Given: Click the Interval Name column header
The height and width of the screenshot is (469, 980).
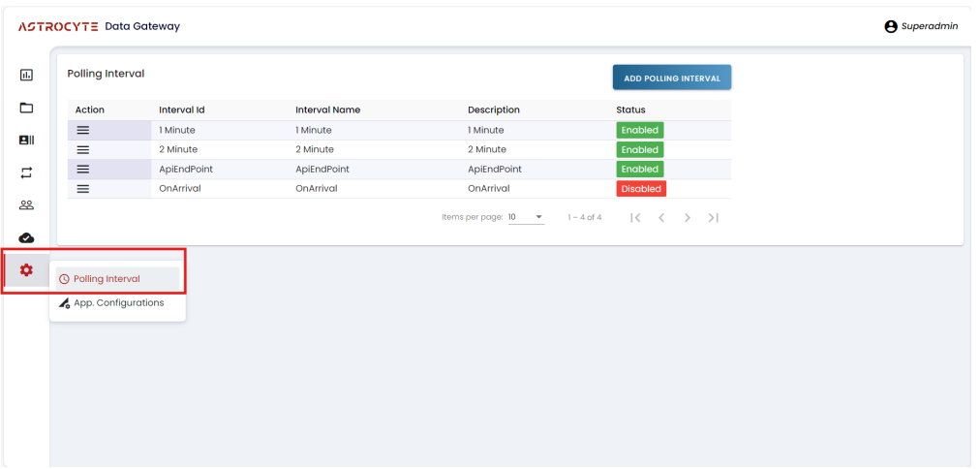Looking at the screenshot, I should (327, 109).
